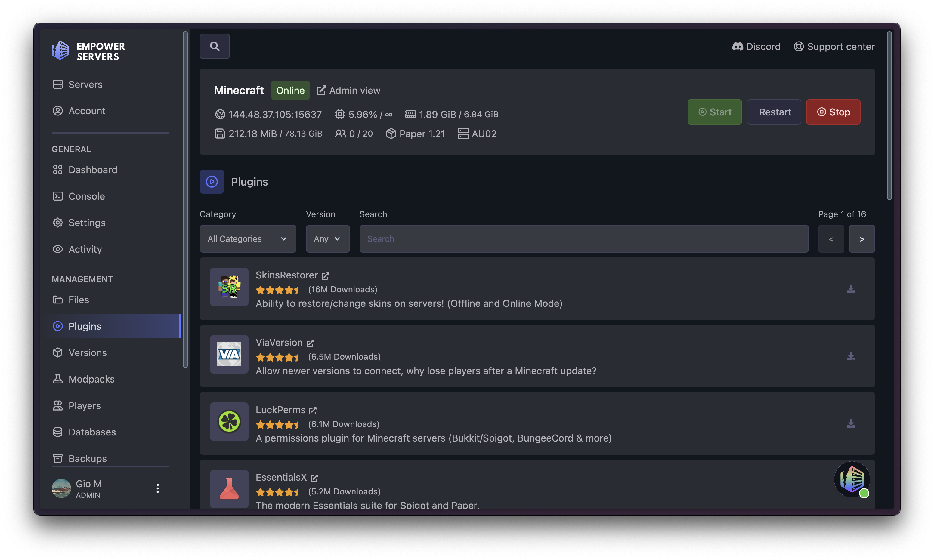Open the search magnifier at top left

(215, 46)
